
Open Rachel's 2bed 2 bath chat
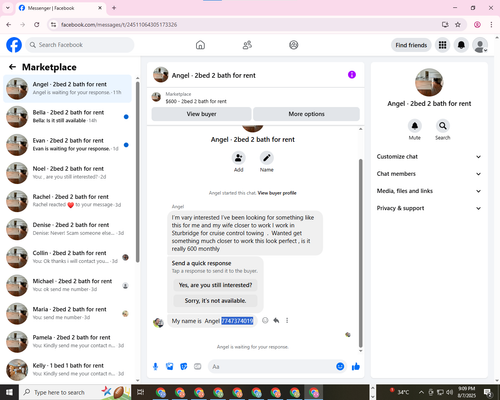click(x=68, y=201)
